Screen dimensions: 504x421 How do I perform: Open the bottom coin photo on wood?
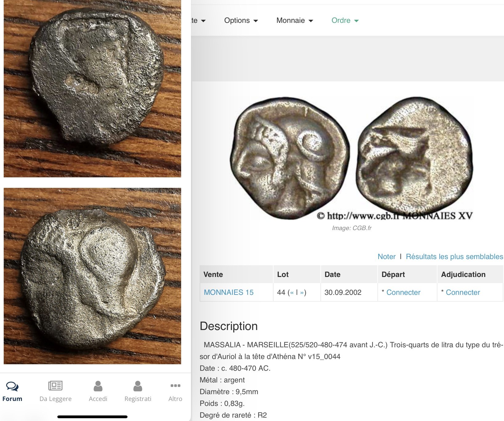point(92,276)
